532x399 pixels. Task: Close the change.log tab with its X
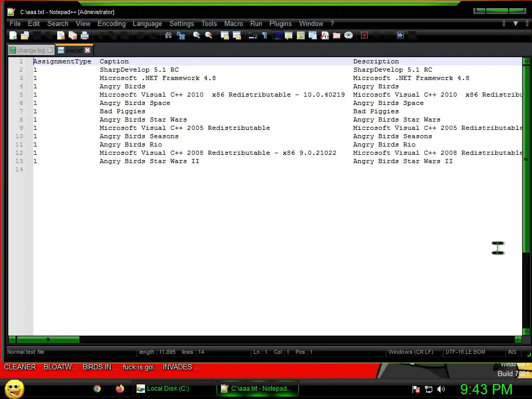coord(50,50)
